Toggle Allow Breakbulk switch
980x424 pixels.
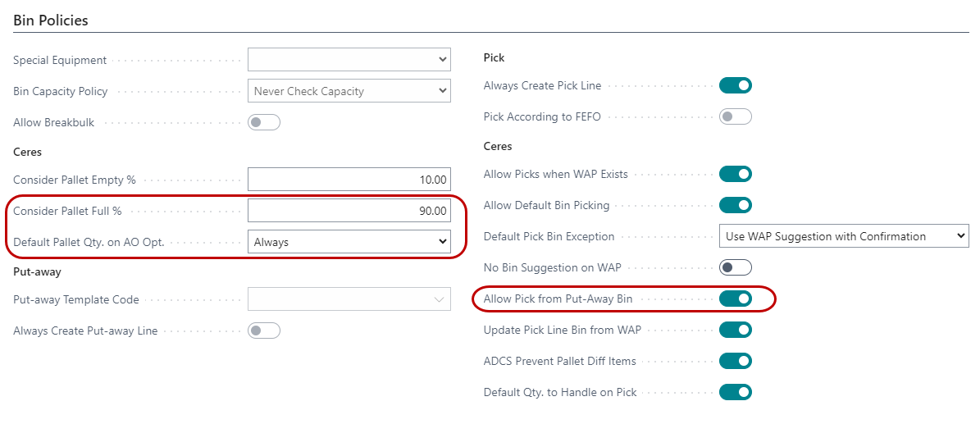tap(263, 123)
